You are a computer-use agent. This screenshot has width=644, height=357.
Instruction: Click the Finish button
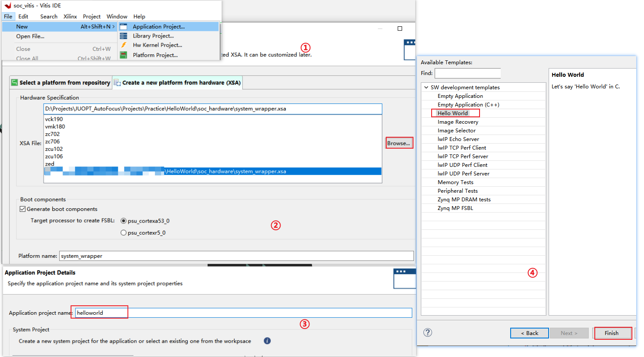611,333
